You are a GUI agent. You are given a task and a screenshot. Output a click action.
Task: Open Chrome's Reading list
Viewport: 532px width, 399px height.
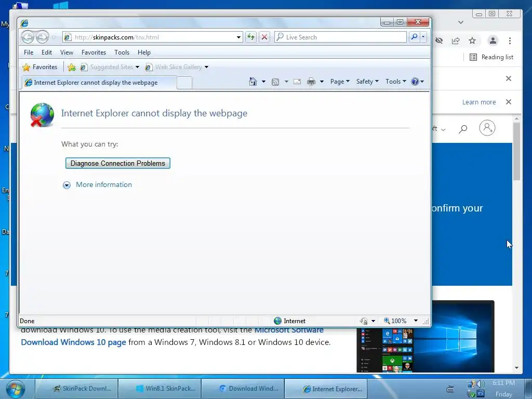[491, 57]
